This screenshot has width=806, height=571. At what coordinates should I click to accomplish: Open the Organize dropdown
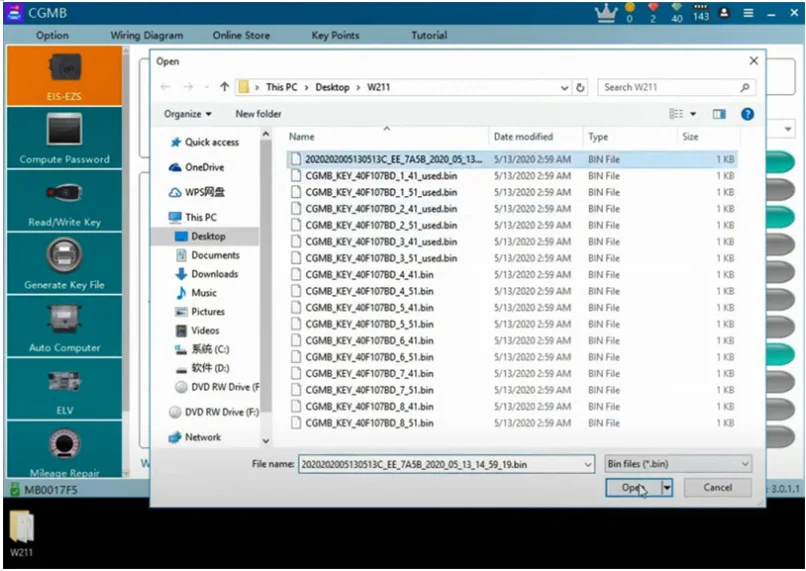point(188,114)
